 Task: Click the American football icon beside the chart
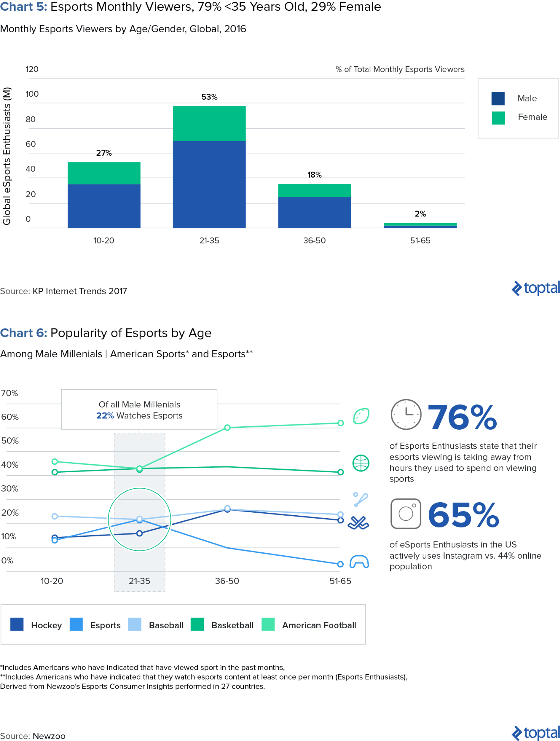tap(361, 416)
